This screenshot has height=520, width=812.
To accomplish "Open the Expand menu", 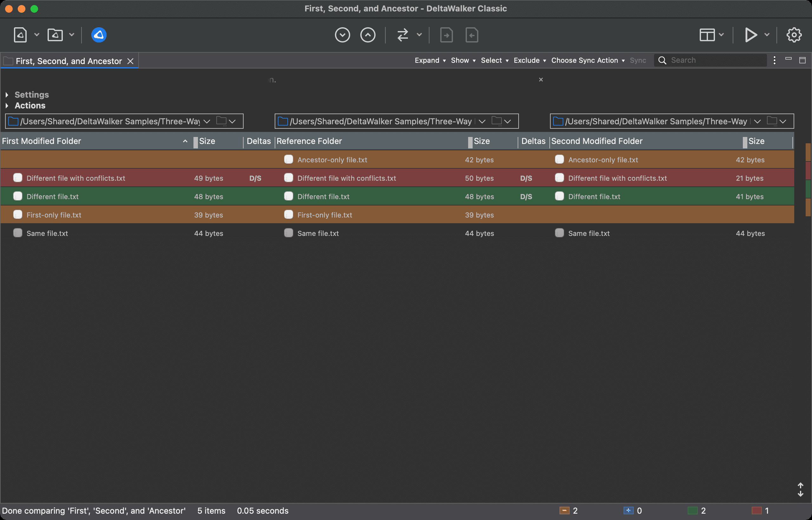I will [x=430, y=61].
